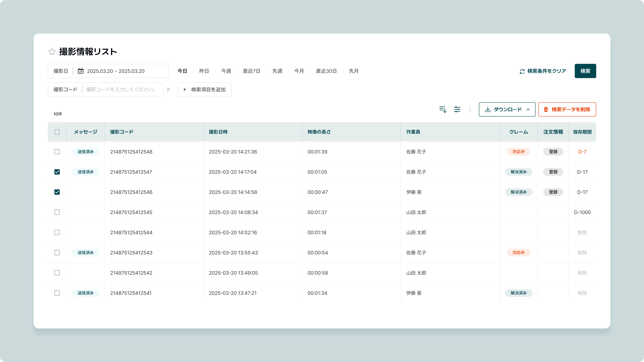This screenshot has height=362, width=644.
Task: Open the calendar icon in the date field
Action: click(80, 71)
